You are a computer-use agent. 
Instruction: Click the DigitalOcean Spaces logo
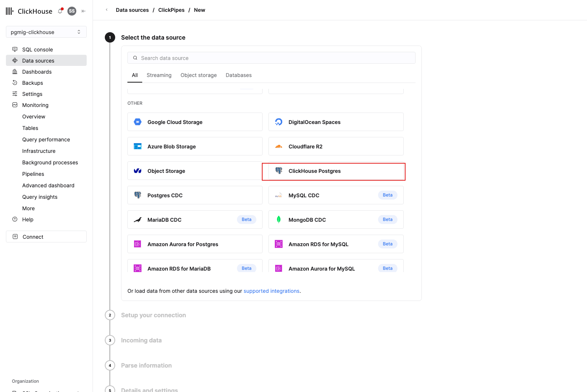point(279,122)
